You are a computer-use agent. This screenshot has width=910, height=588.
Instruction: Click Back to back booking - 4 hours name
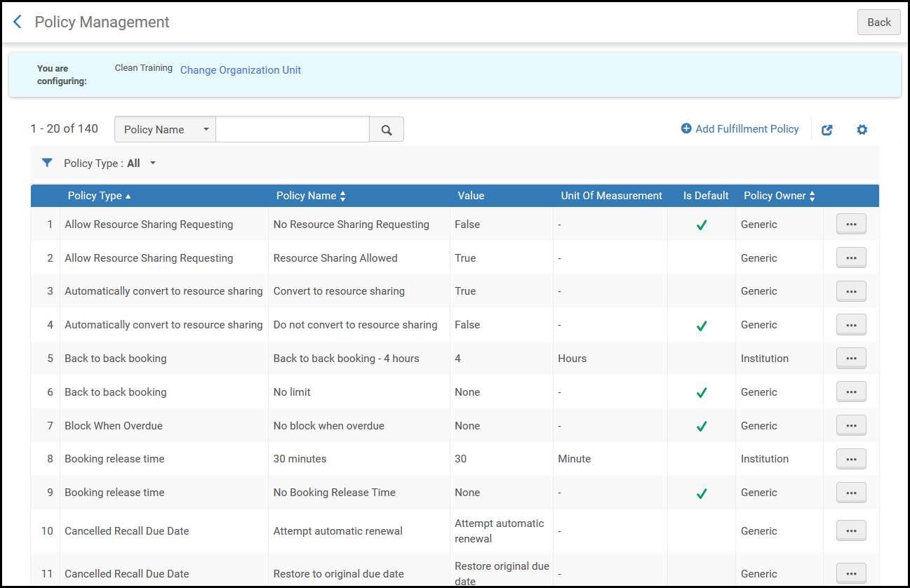point(346,359)
